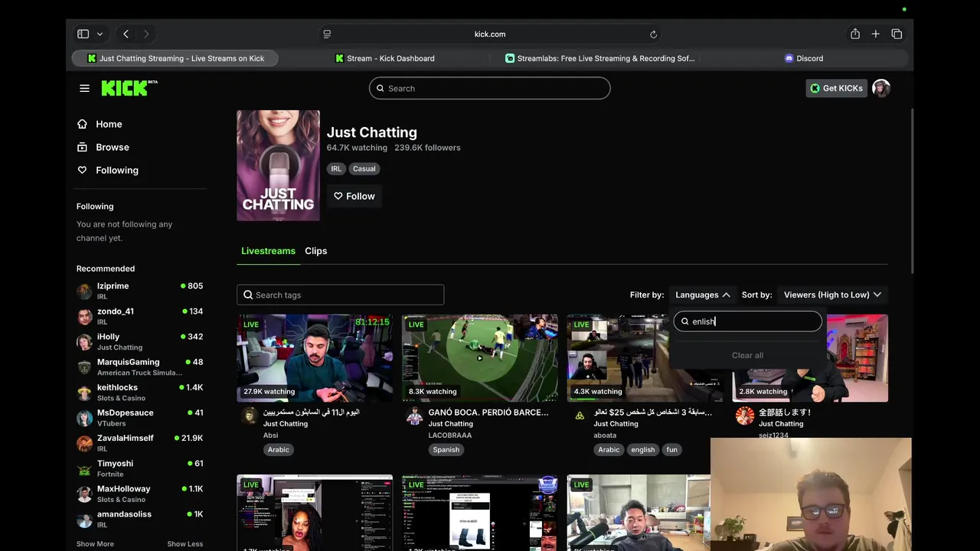Follow the Just Chatting category

[354, 196]
